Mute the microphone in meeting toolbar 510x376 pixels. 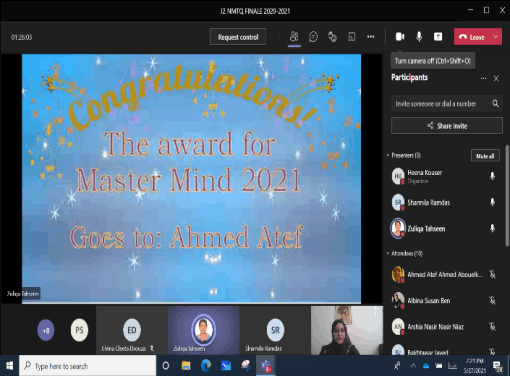click(419, 37)
